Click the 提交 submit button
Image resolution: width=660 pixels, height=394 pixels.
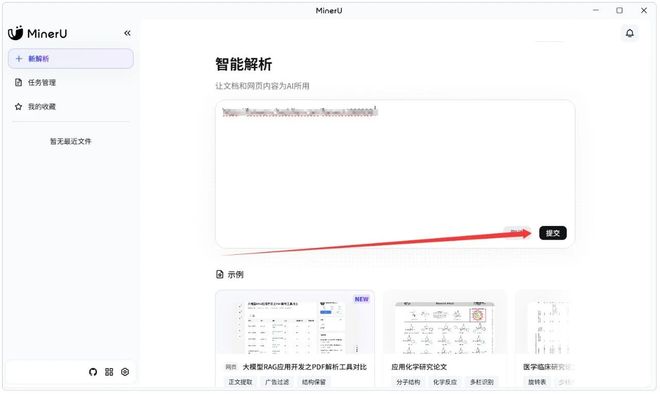pyautogui.click(x=553, y=233)
